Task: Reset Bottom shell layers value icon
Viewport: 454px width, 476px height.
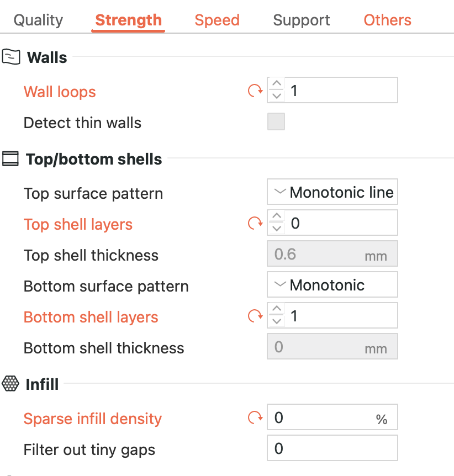Action: tap(255, 316)
